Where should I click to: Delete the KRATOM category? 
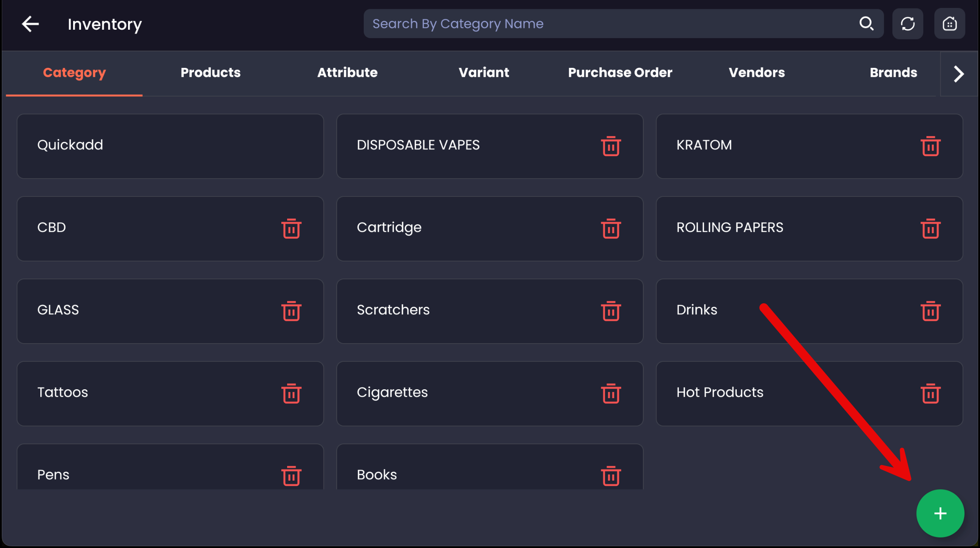pyautogui.click(x=930, y=146)
